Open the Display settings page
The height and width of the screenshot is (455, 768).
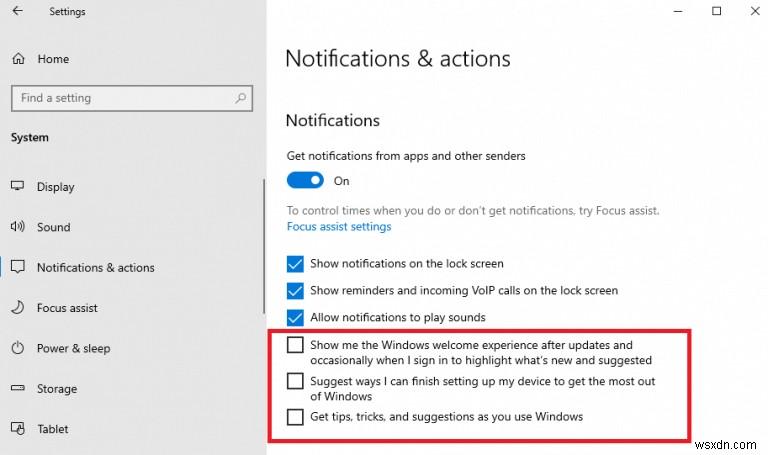coord(55,187)
